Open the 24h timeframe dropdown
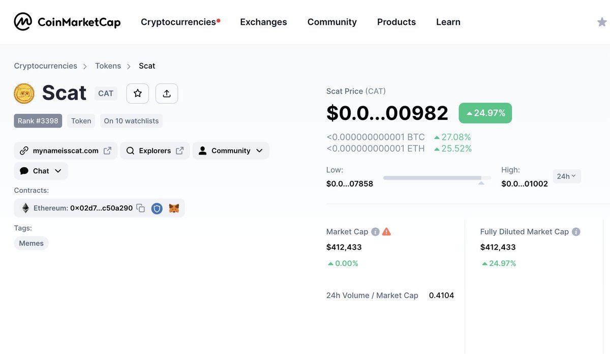 pyautogui.click(x=566, y=176)
